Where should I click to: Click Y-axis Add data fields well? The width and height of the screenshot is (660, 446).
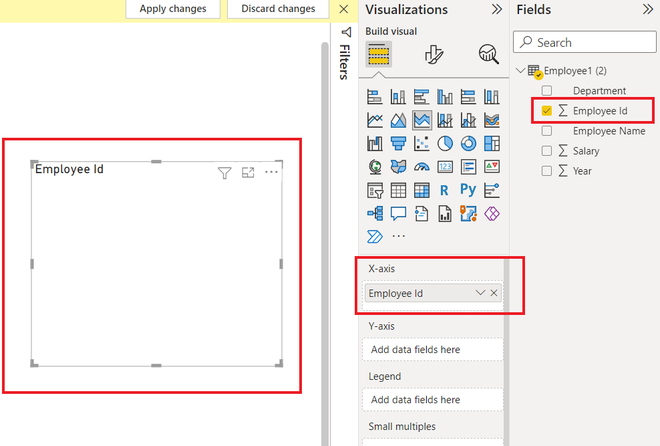433,349
